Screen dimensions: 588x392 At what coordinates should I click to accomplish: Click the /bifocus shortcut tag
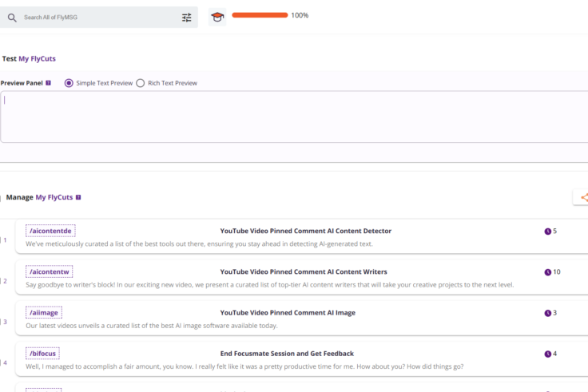pos(42,353)
